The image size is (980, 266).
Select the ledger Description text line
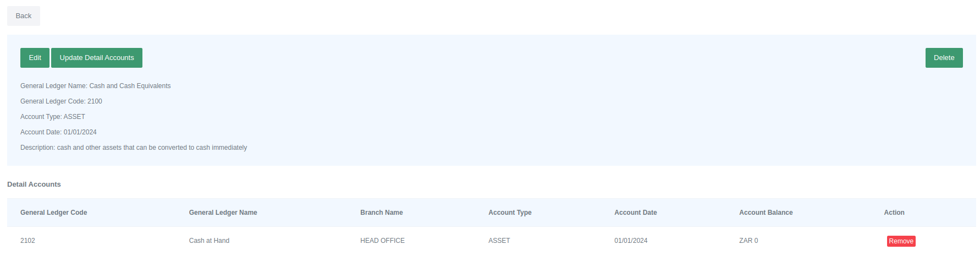tap(134, 148)
